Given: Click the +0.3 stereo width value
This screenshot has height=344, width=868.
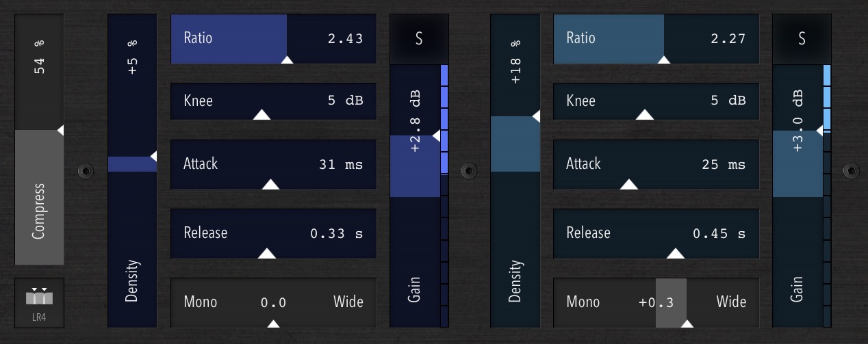Looking at the screenshot, I should (656, 303).
